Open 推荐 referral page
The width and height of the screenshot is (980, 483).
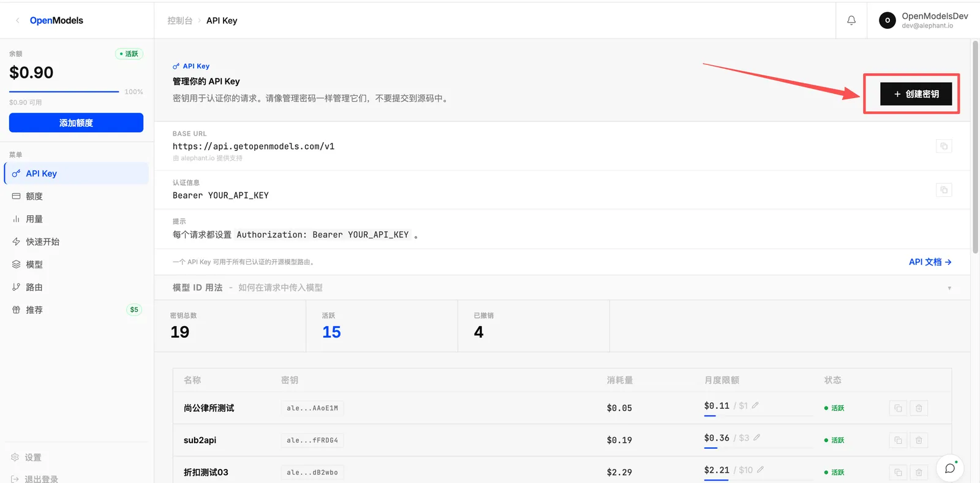click(77, 310)
